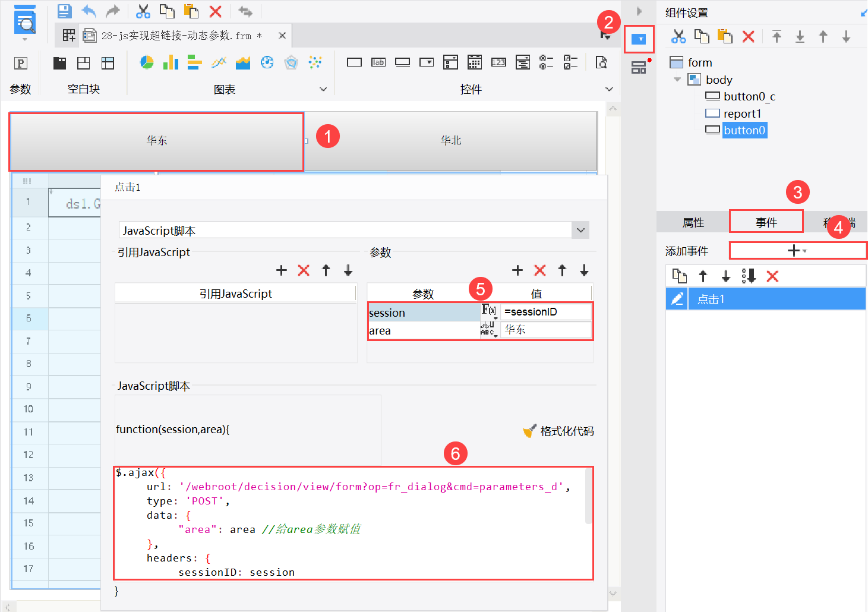Click the 华北 button on canvas
Screen dimensions: 868x612
point(451,141)
